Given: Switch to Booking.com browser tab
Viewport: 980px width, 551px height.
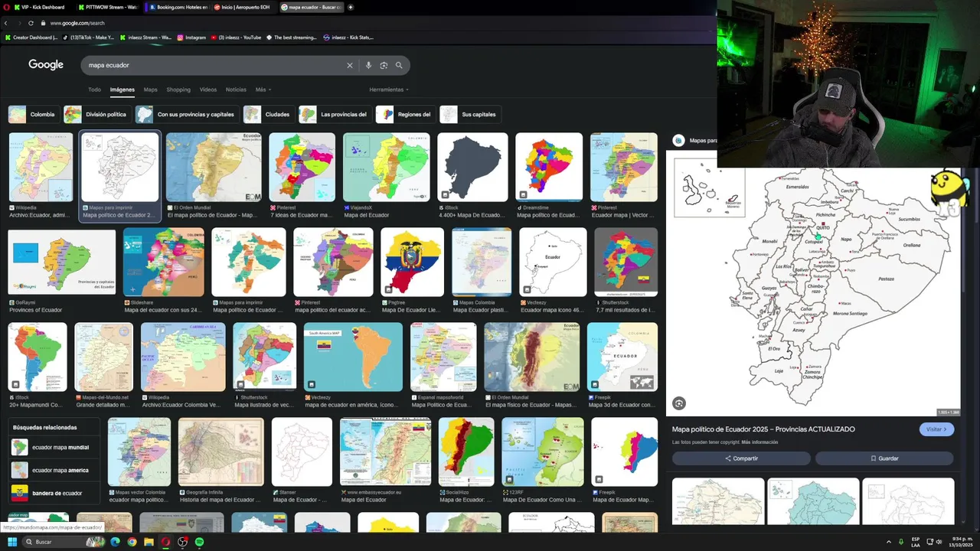Looking at the screenshot, I should 178,7.
